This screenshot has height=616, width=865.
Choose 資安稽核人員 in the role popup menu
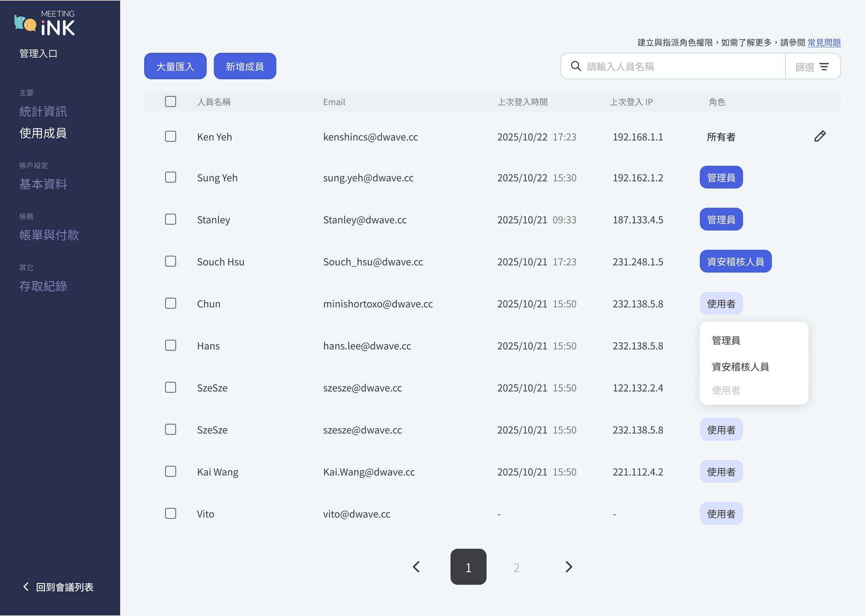point(740,367)
